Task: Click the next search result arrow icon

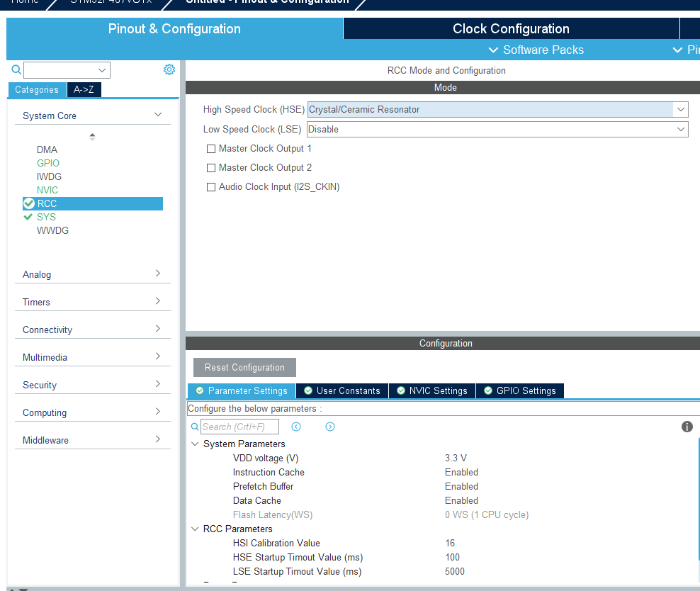Action: [330, 427]
